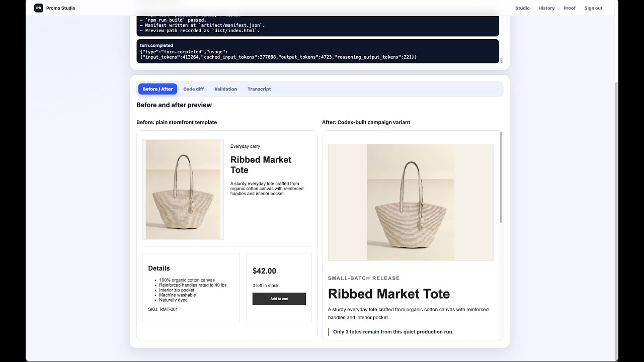The image size is (644, 362).
Task: Click 'After: Codex-built campaign variant' label
Action: pos(366,122)
